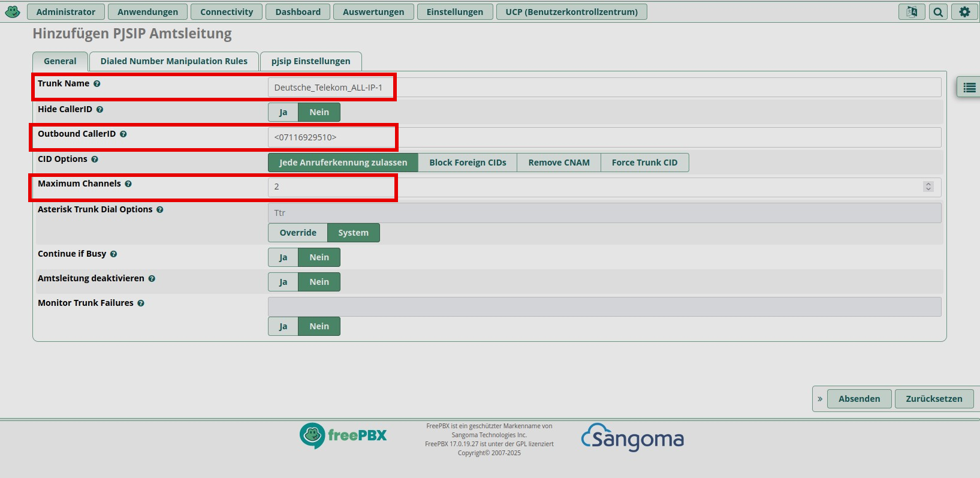The image size is (980, 478).
Task: Open the Connectivity menu
Action: [x=227, y=12]
